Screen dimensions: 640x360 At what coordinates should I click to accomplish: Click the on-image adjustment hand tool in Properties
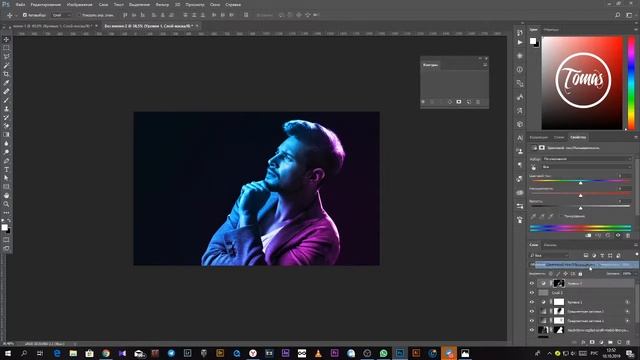point(533,167)
